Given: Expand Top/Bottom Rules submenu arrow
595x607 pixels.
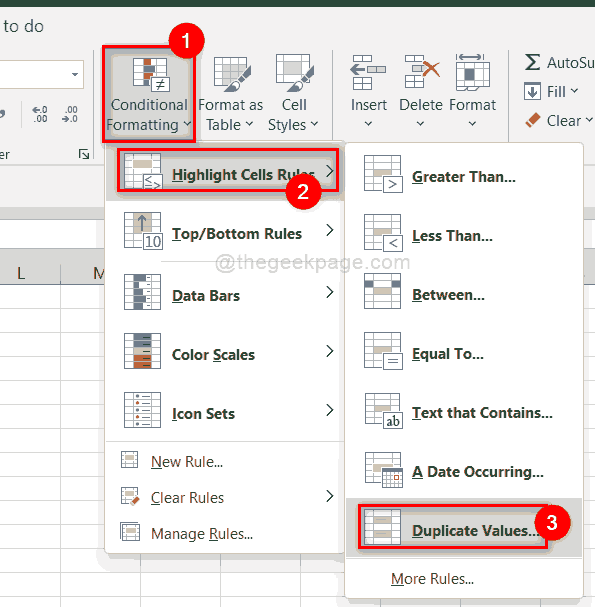Looking at the screenshot, I should [329, 230].
